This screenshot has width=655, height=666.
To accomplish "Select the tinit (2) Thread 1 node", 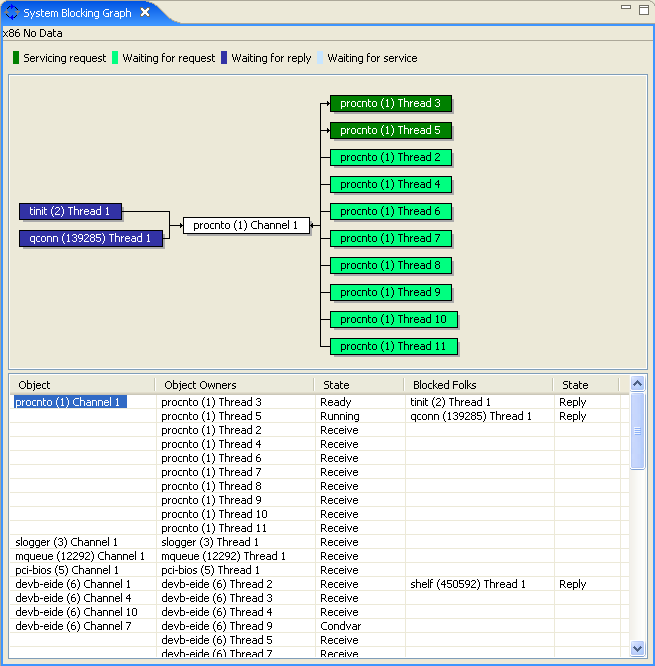I will click(x=69, y=211).
